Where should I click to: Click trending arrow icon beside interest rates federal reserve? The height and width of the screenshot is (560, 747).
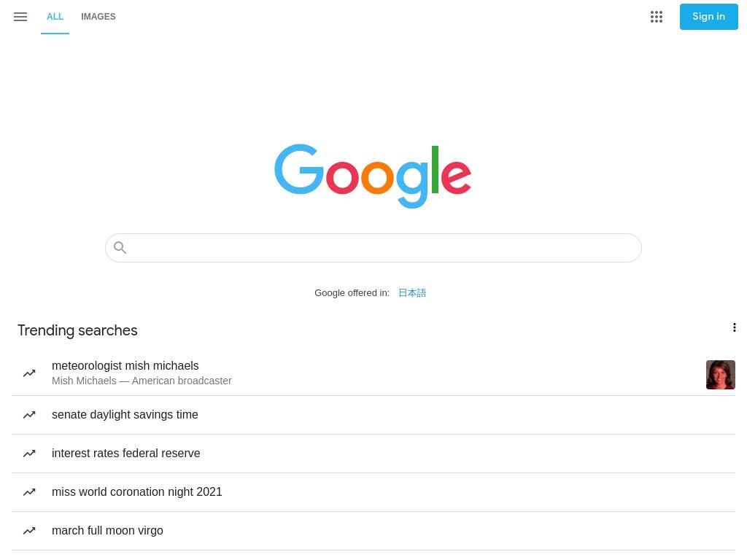point(29,454)
